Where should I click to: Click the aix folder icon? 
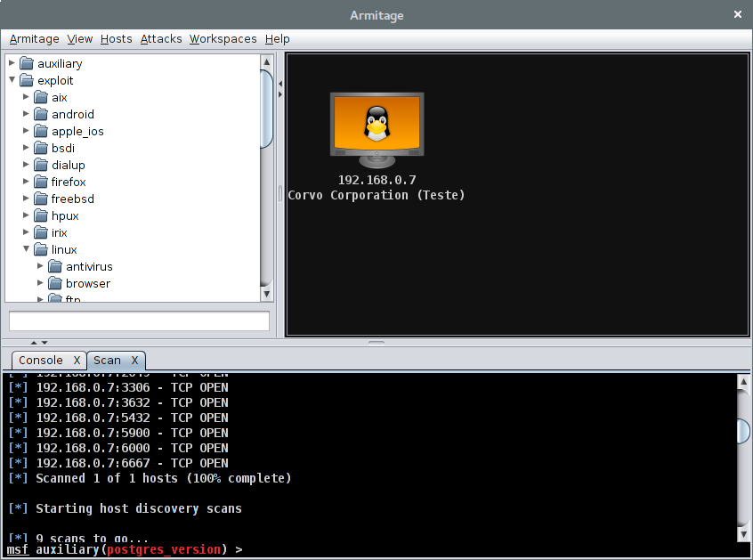pos(41,97)
